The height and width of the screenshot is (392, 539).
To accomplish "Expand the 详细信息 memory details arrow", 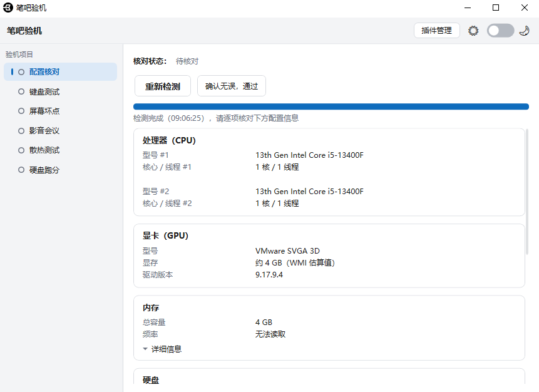I will click(145, 349).
